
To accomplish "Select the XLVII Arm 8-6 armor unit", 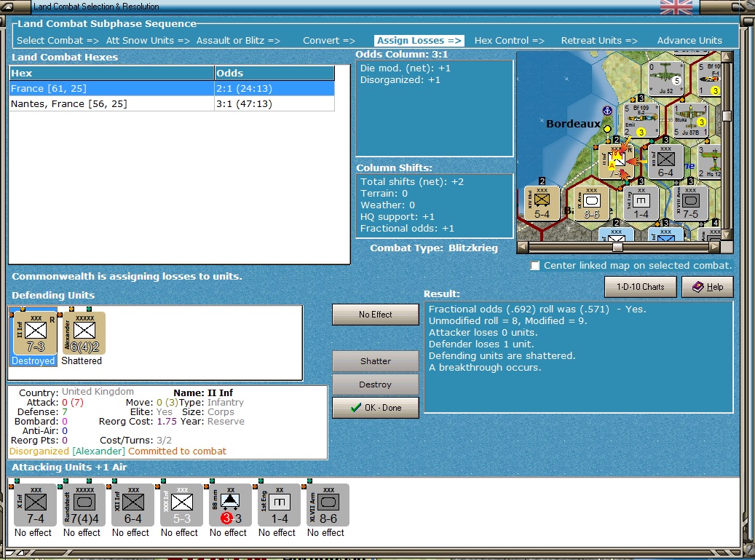I will pyautogui.click(x=328, y=505).
